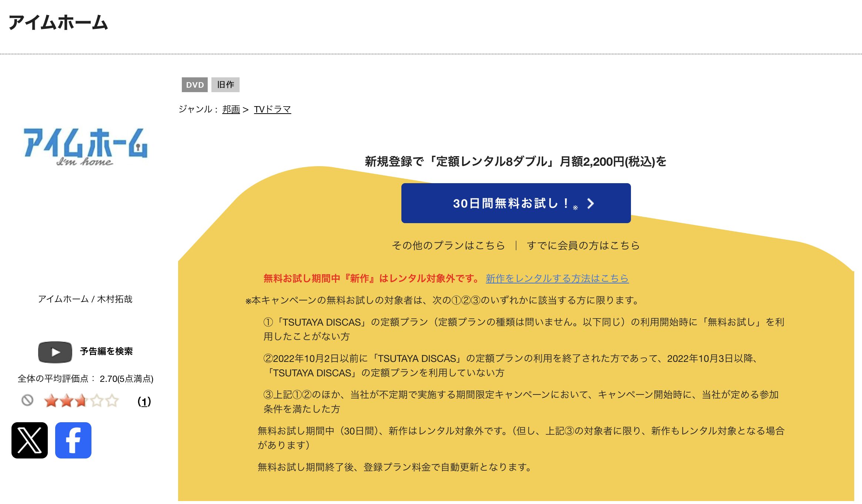Start the 30日間無料お試し trial
Image resolution: width=862 pixels, height=504 pixels.
[x=516, y=203]
